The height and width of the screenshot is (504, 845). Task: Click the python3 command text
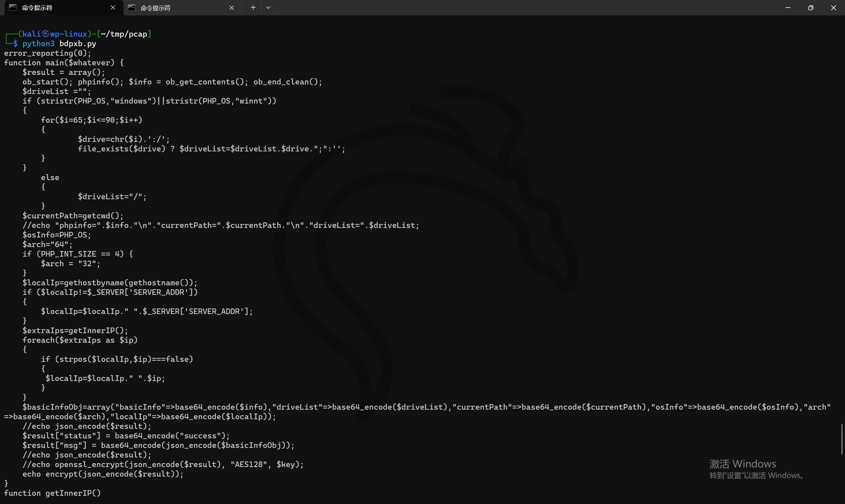coord(38,44)
